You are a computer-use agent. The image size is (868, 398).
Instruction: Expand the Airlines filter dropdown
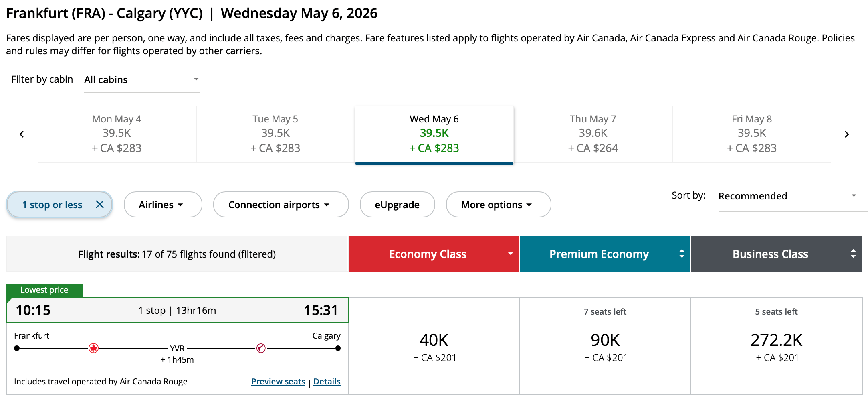point(163,205)
